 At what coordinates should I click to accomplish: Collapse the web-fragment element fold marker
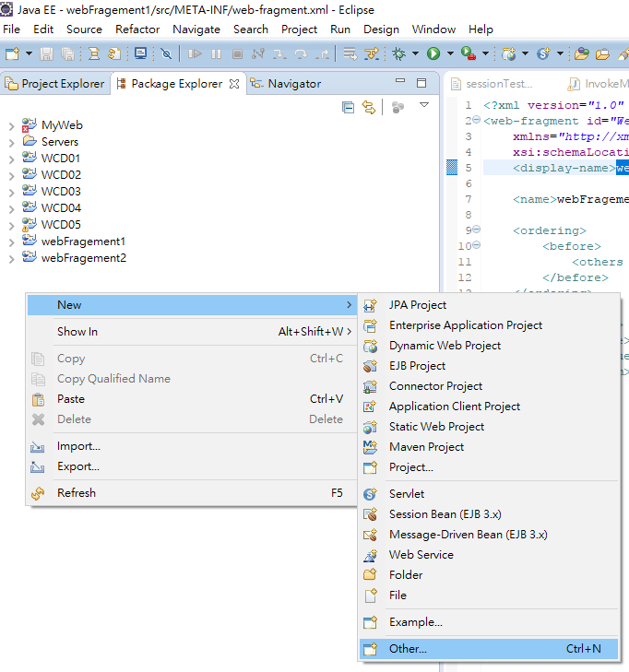pyautogui.click(x=476, y=120)
